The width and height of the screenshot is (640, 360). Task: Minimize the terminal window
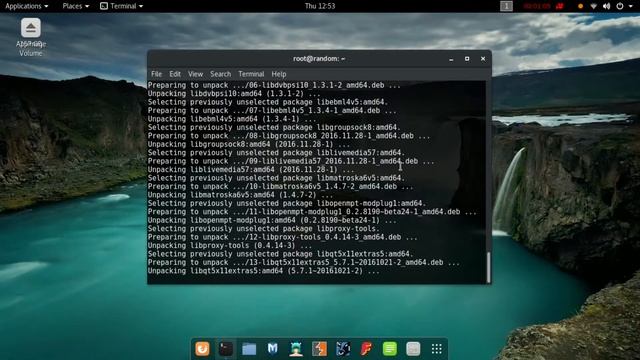pos(451,59)
